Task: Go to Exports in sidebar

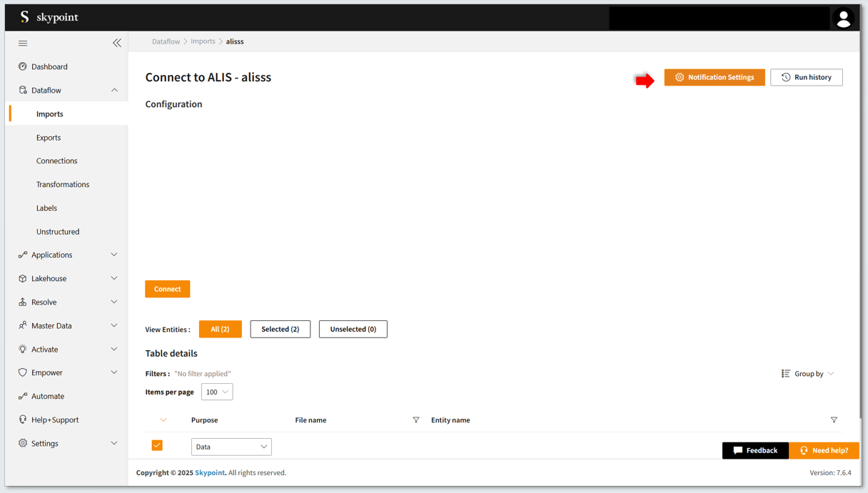Action: 49,138
